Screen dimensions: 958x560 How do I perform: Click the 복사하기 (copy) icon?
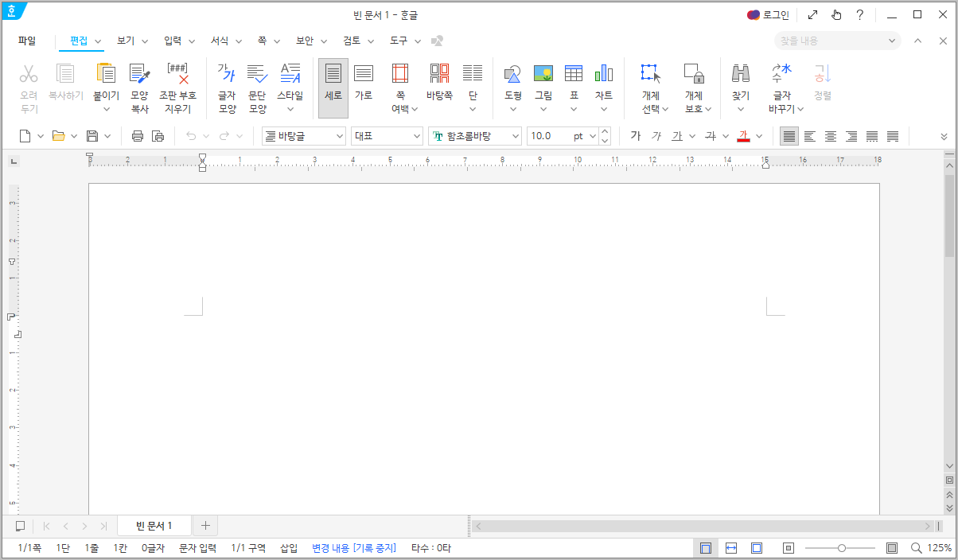tap(65, 74)
